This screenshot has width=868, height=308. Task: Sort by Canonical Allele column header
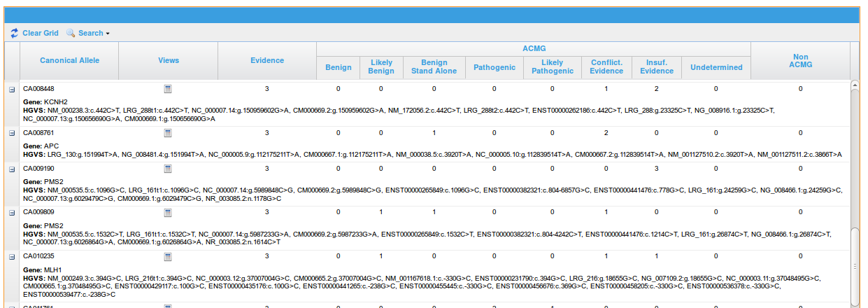tap(69, 60)
